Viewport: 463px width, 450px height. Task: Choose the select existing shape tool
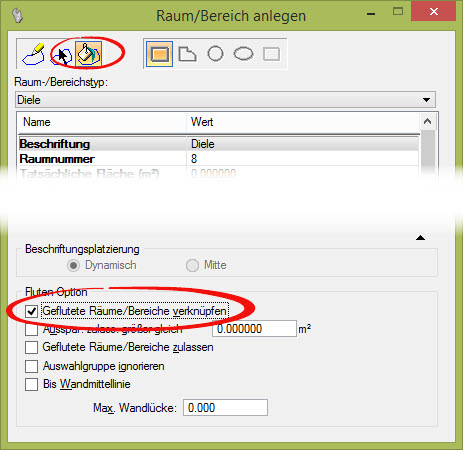click(61, 55)
